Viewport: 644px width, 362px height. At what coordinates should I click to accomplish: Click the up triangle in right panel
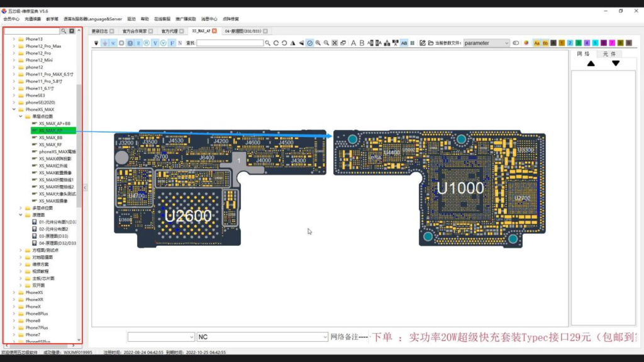point(591,63)
